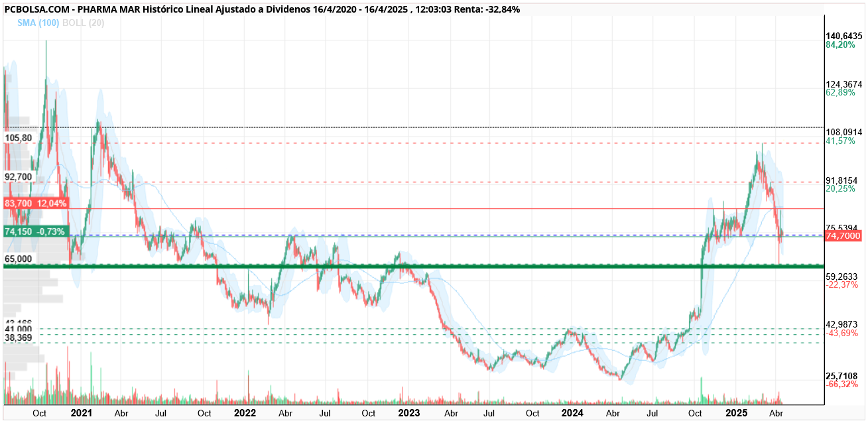This screenshot has height=423, width=868.
Task: Click the 2024 year label on time axis
Action: pyautogui.click(x=573, y=413)
